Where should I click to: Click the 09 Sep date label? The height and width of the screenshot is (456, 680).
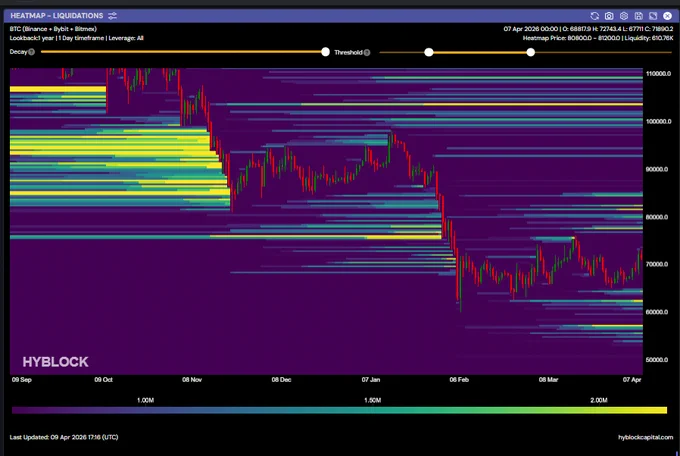[22, 380]
